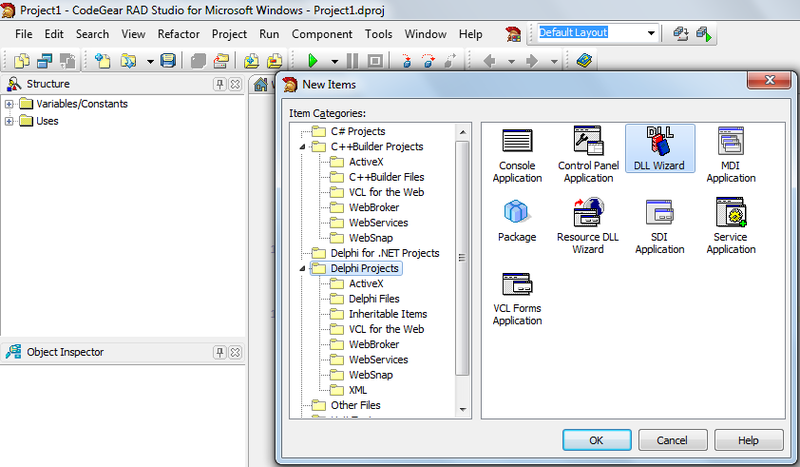Click the Save All floppy icon
The width and height of the screenshot is (800, 467).
click(168, 61)
